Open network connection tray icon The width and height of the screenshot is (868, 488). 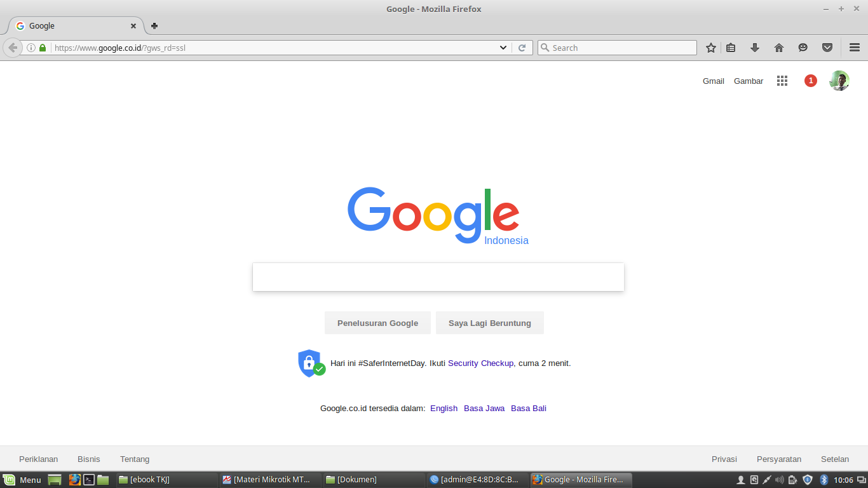pos(767,480)
